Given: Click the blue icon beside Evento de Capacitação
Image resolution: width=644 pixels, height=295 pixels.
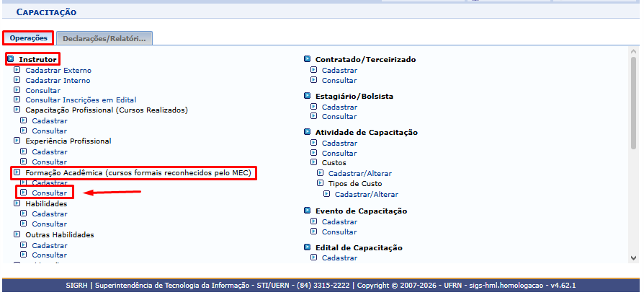Looking at the screenshot, I should click(x=307, y=211).
